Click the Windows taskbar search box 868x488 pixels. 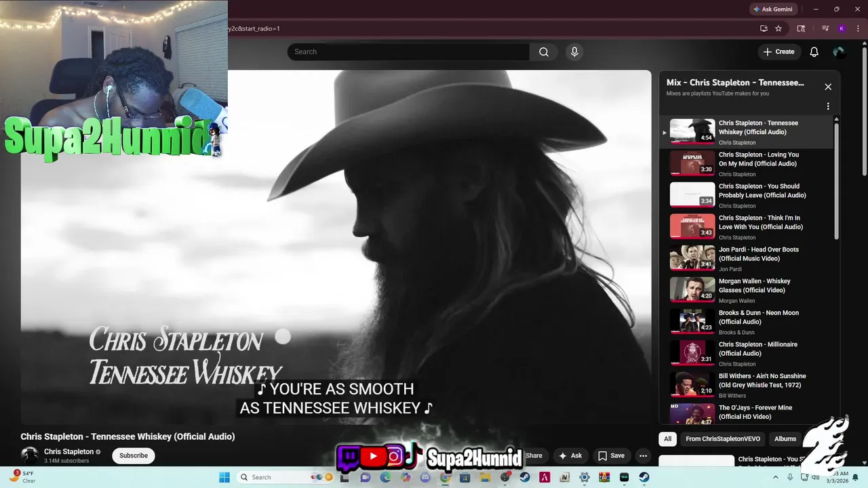[285, 477]
